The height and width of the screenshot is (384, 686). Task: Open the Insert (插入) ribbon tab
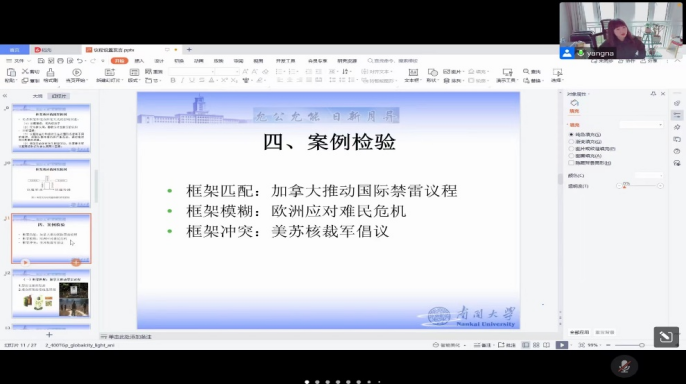[139, 61]
